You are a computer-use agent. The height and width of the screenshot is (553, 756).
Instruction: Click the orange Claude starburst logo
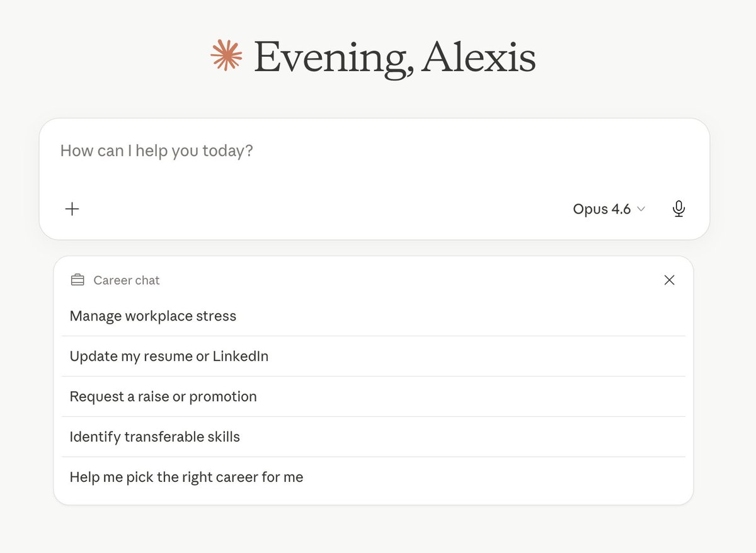226,55
